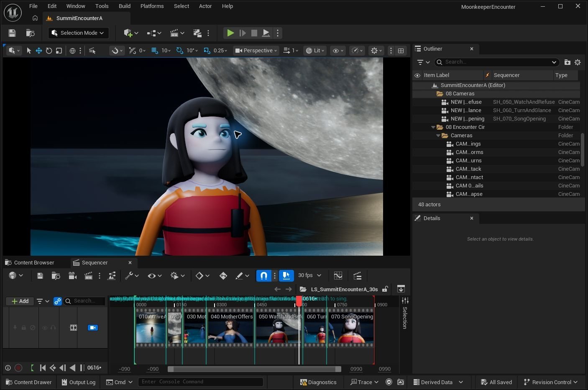Viewport: 588px width, 390px height.
Task: Open the rotation snap 10° dropdown
Action: pyautogui.click(x=192, y=51)
